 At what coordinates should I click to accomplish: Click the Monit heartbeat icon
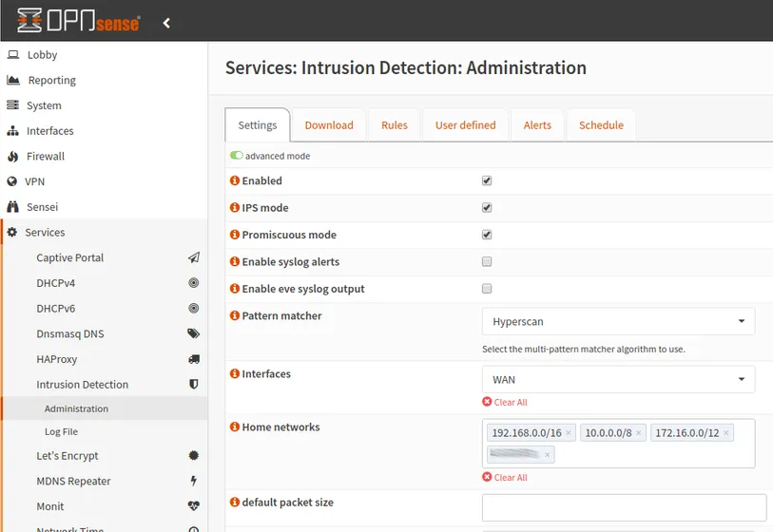point(194,506)
